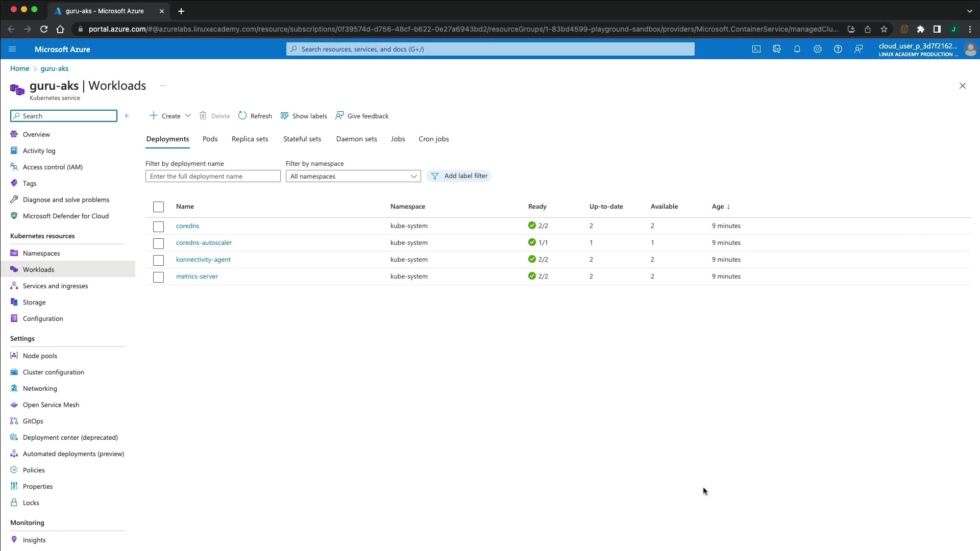Open Cloud Shell icon in top bar
This screenshot has width=980, height=551.
pyautogui.click(x=756, y=49)
